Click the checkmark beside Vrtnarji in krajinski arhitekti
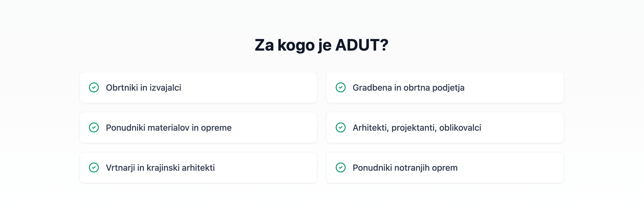Viewport: 644px width, 217px height. click(x=94, y=167)
